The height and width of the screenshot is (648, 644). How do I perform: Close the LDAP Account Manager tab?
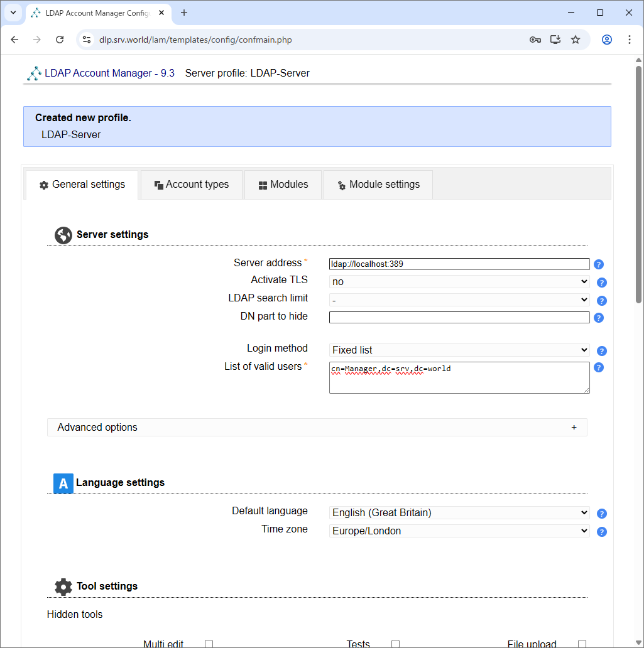(x=161, y=13)
